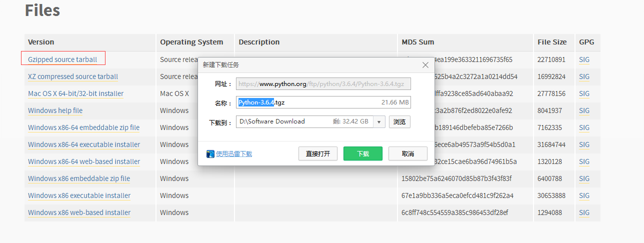Open Windows x86-64 embeddable zip file link

(x=83, y=127)
